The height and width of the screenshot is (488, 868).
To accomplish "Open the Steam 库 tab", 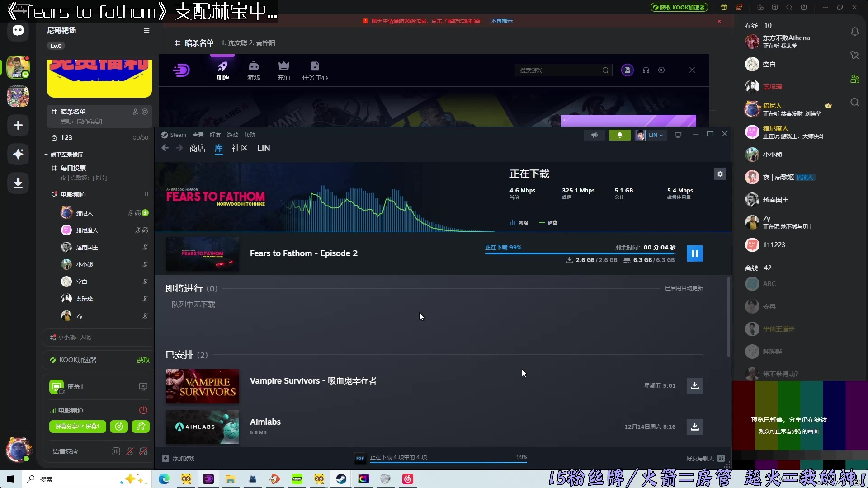I will coord(219,148).
